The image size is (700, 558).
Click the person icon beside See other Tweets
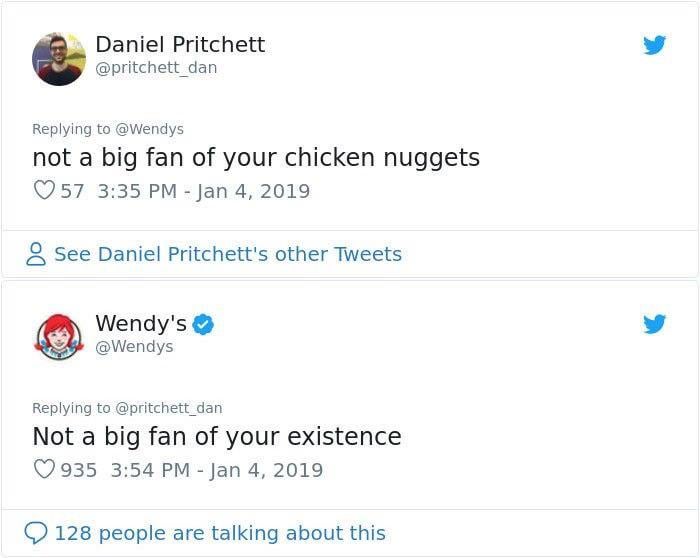point(37,255)
